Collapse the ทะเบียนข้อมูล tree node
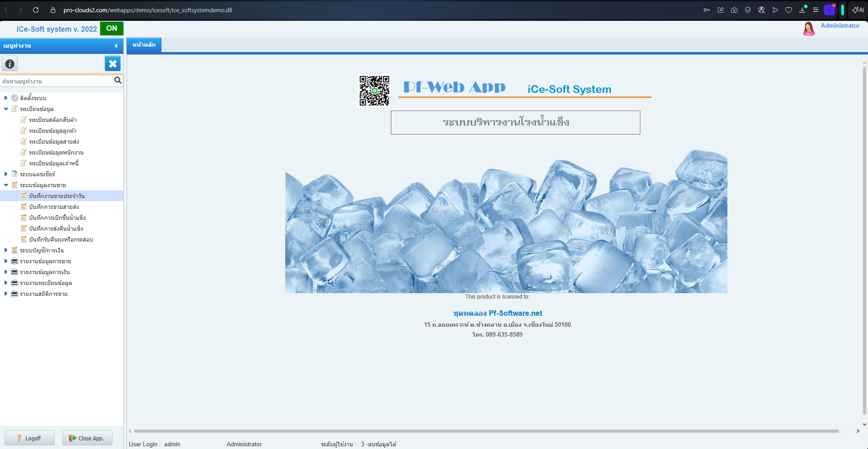This screenshot has height=449, width=868. [x=6, y=109]
